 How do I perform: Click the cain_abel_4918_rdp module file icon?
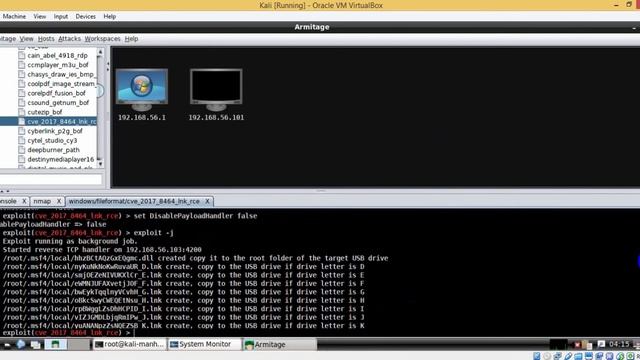tap(22, 55)
